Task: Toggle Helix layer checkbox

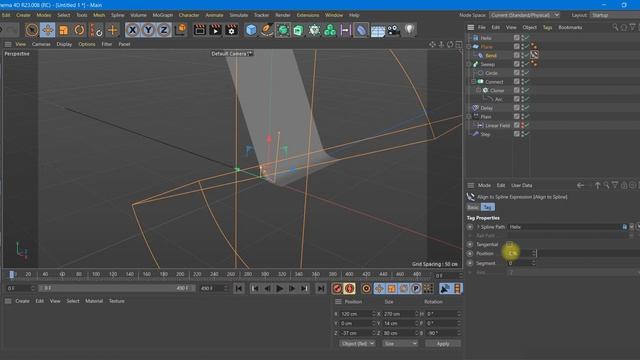Action: (516, 38)
